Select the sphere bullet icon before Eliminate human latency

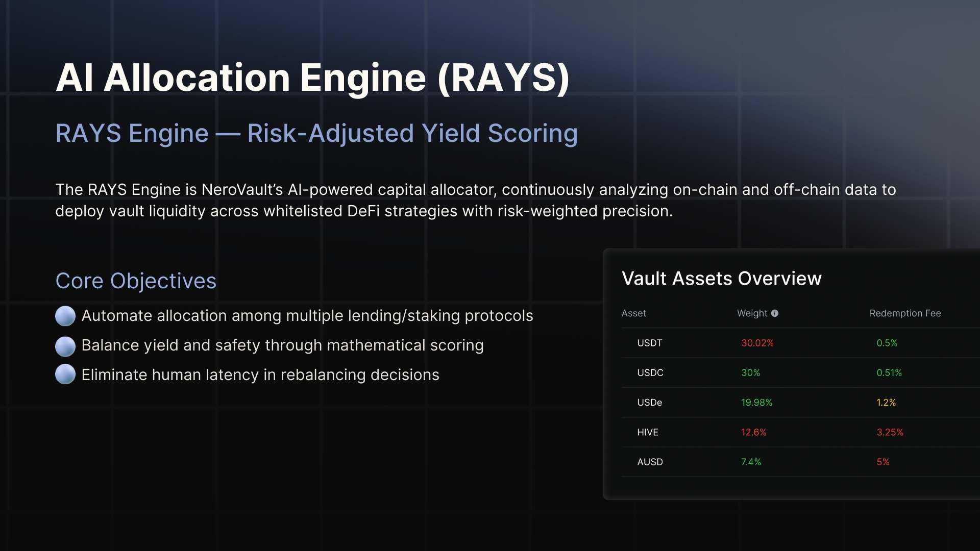click(x=65, y=375)
